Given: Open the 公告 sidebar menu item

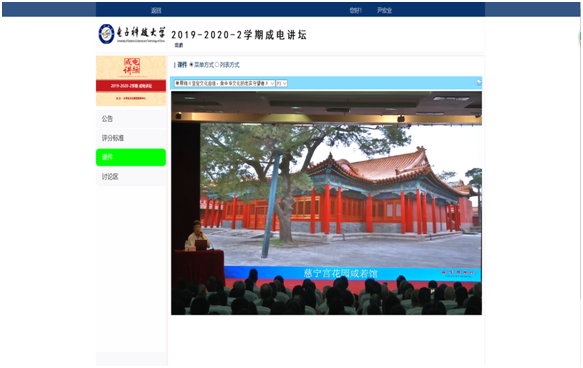Looking at the screenshot, I should pos(131,119).
